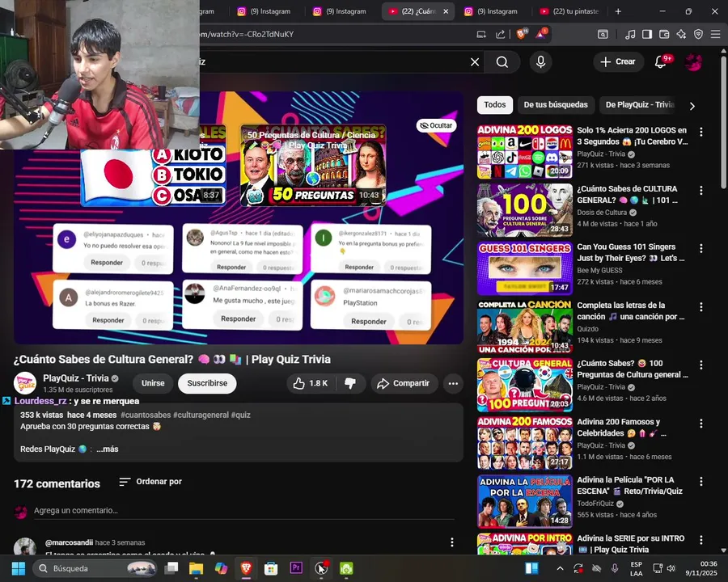This screenshot has width=728, height=582.
Task: Click the Compartir button
Action: click(x=404, y=383)
